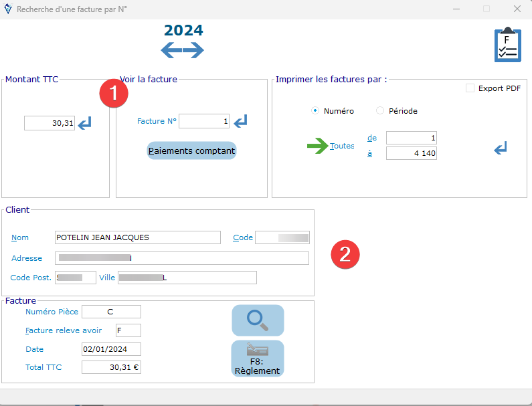Focus the Montant TTC amount field

[x=50, y=123]
